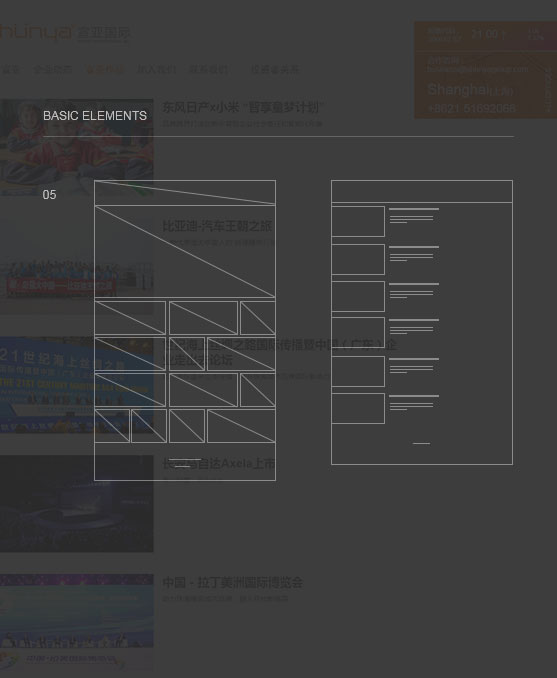Open the 加入我们 menu item

click(157, 69)
